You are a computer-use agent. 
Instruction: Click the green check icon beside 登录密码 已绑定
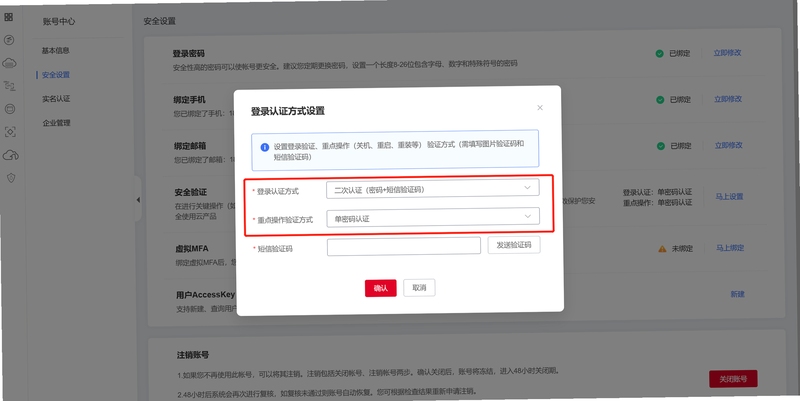(659, 54)
